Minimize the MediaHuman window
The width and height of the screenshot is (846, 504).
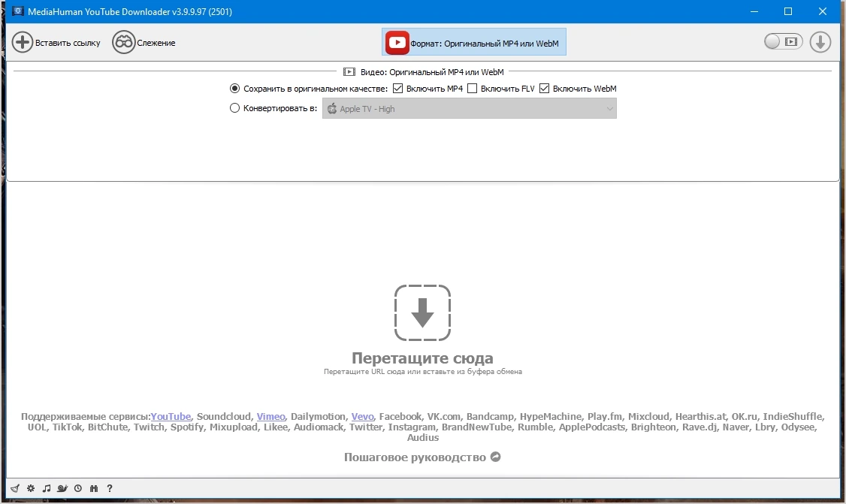point(754,11)
